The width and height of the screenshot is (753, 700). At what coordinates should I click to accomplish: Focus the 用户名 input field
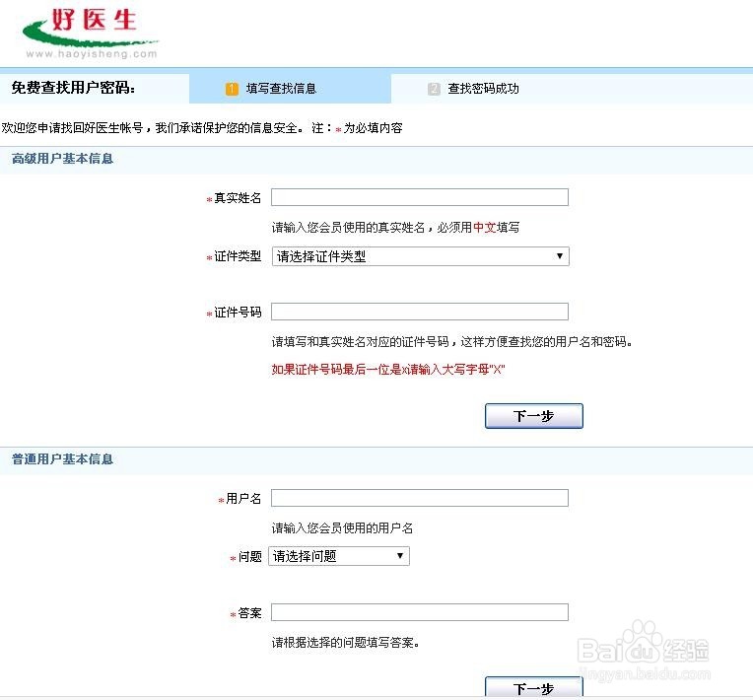[420, 498]
